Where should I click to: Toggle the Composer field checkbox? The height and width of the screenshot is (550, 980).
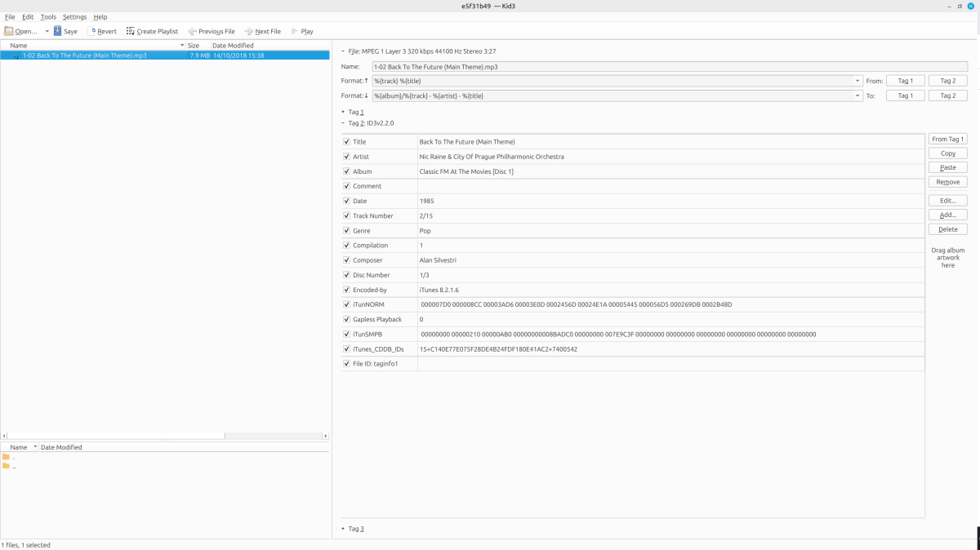point(347,260)
